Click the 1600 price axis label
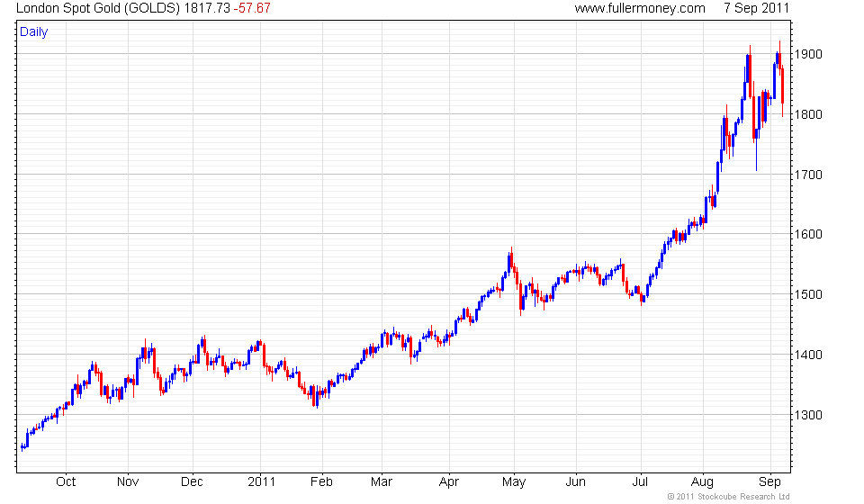Screen dimensions: 864x504 (808, 234)
